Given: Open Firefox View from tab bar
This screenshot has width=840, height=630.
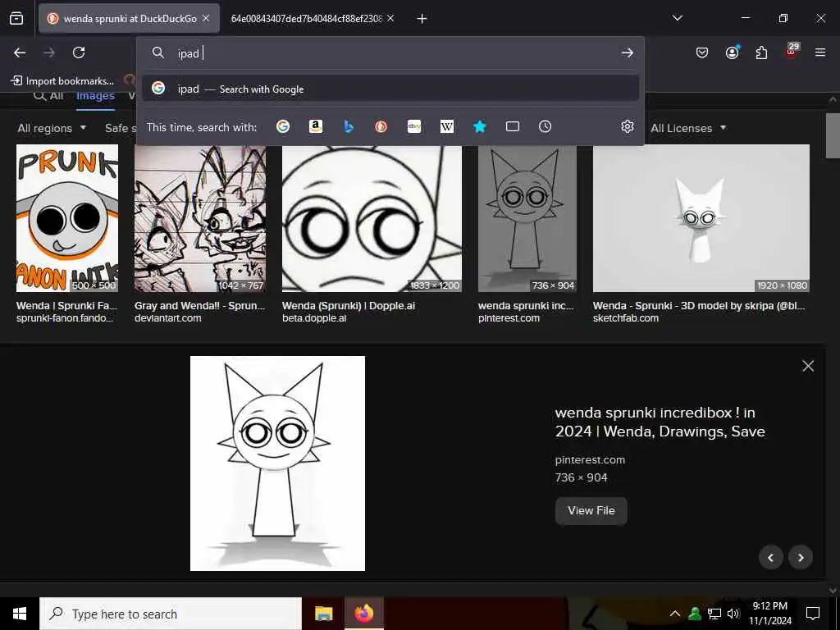Looking at the screenshot, I should (16, 19).
